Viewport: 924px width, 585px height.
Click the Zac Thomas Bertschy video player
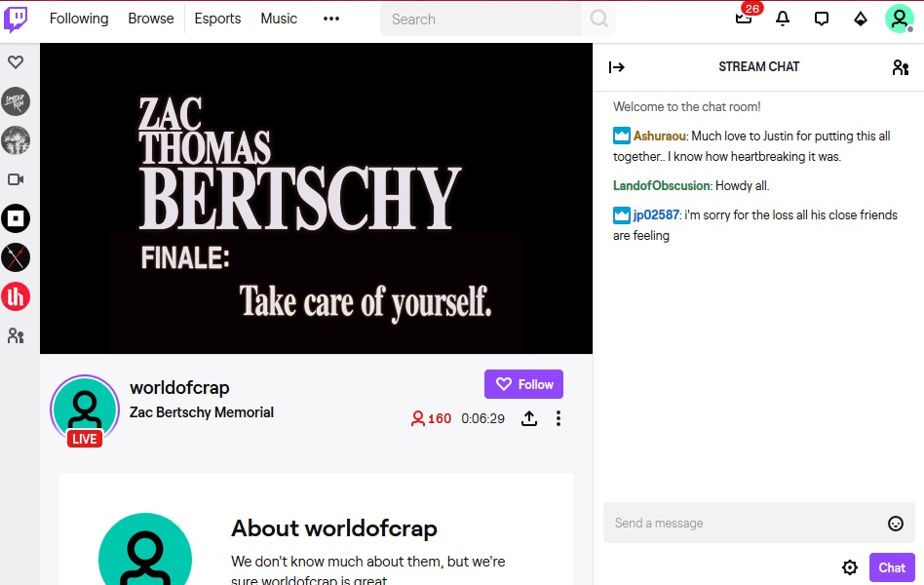[x=316, y=198]
